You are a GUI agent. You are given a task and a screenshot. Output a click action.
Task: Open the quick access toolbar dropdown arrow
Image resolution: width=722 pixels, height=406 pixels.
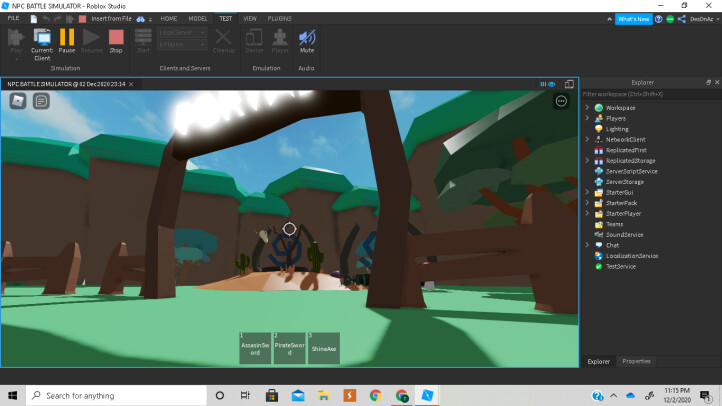pos(151,19)
